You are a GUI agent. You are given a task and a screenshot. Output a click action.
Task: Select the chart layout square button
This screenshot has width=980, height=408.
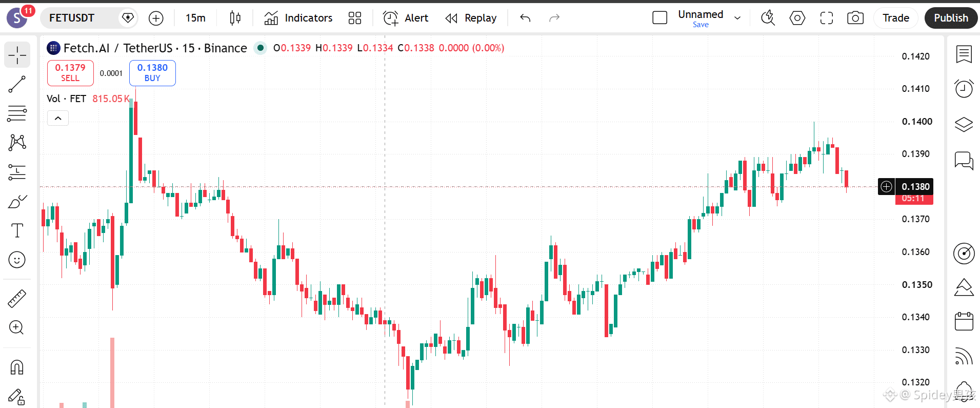pos(660,18)
